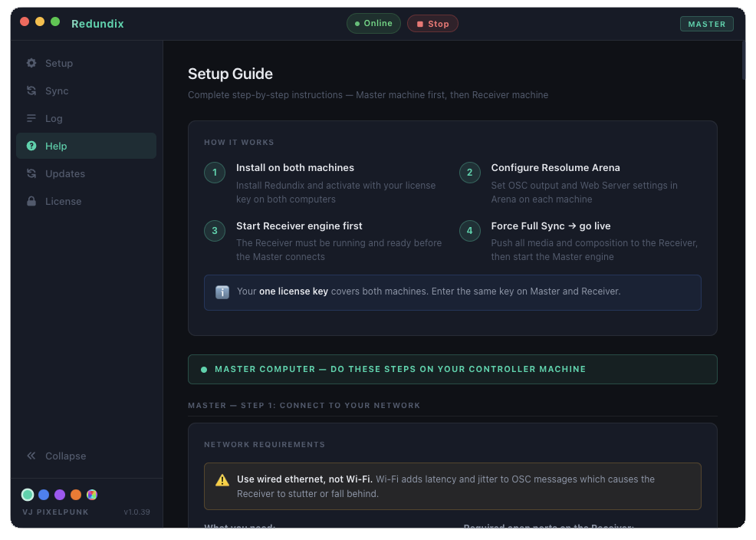Select the Help menu item
Viewport: 756px width, 540px height.
point(87,146)
